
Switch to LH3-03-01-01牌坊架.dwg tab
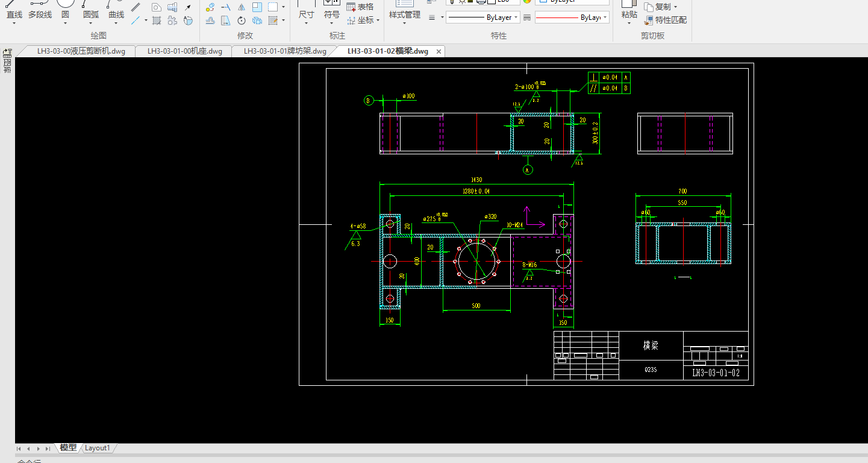point(285,51)
